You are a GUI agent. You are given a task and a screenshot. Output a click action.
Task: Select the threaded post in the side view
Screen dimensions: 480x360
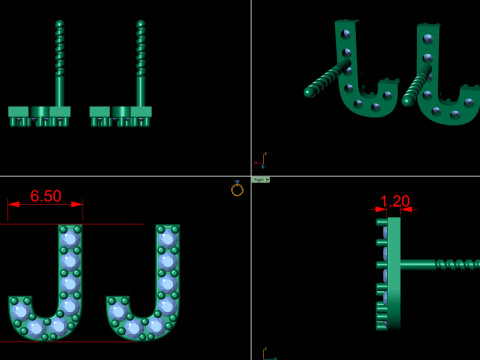pyautogui.click(x=440, y=264)
